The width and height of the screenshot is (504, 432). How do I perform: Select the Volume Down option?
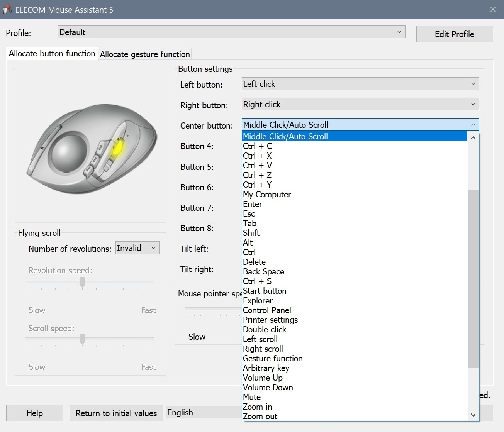[x=355, y=387]
